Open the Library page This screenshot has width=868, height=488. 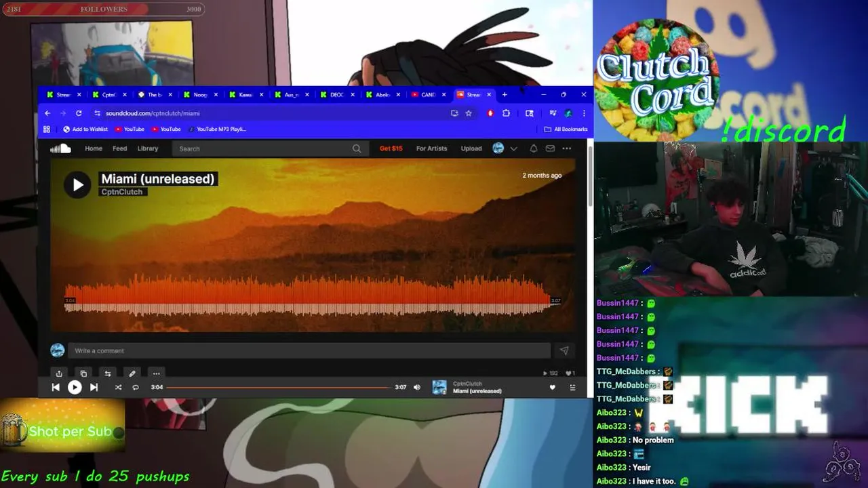148,148
